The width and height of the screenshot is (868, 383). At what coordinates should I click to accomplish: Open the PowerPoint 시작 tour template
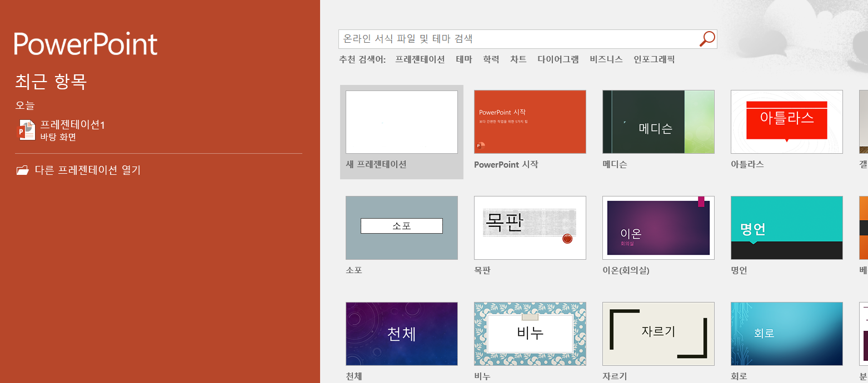(530, 122)
